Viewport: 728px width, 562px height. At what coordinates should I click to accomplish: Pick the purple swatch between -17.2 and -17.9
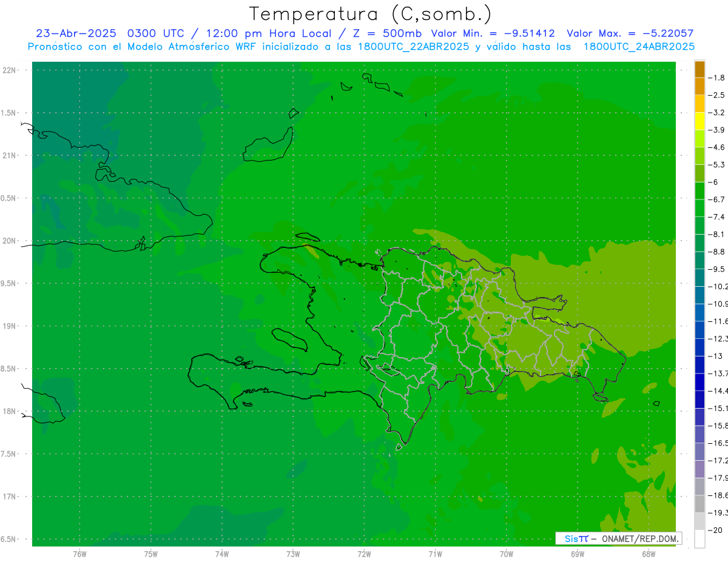pos(699,469)
